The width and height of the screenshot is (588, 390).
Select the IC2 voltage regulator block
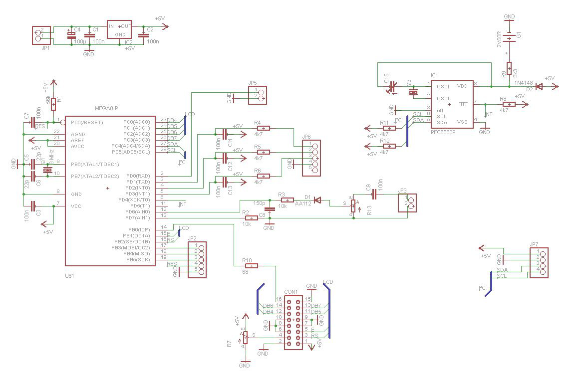[x=119, y=29]
